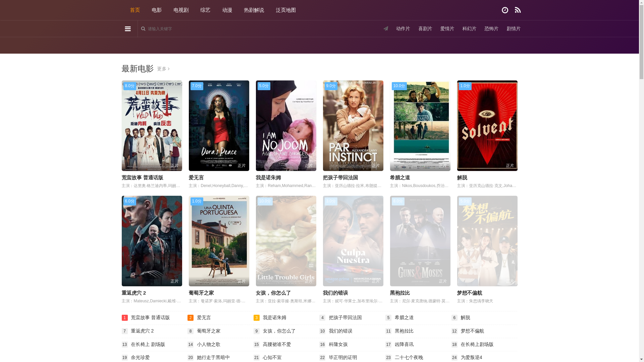Open ranked item 3 我是诺朱姆
Image resolution: width=644 pixels, height=362 pixels.
pyautogui.click(x=275, y=317)
